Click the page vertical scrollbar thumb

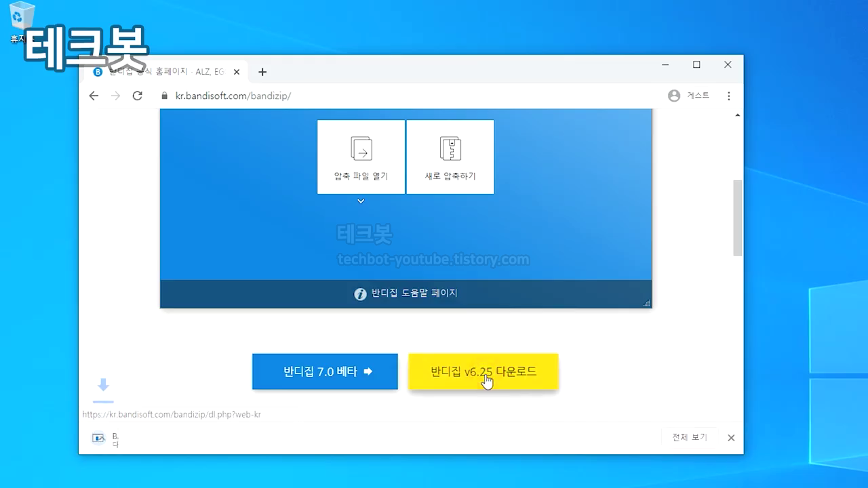click(738, 218)
